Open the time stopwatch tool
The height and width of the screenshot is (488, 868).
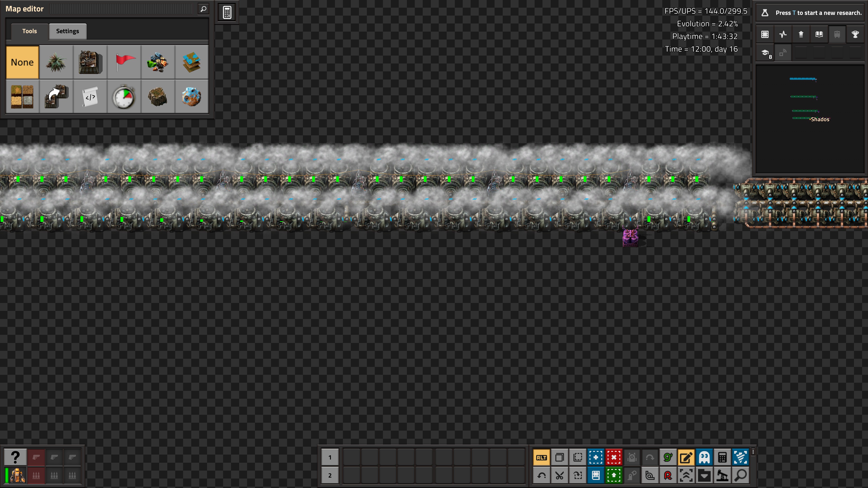click(x=124, y=97)
